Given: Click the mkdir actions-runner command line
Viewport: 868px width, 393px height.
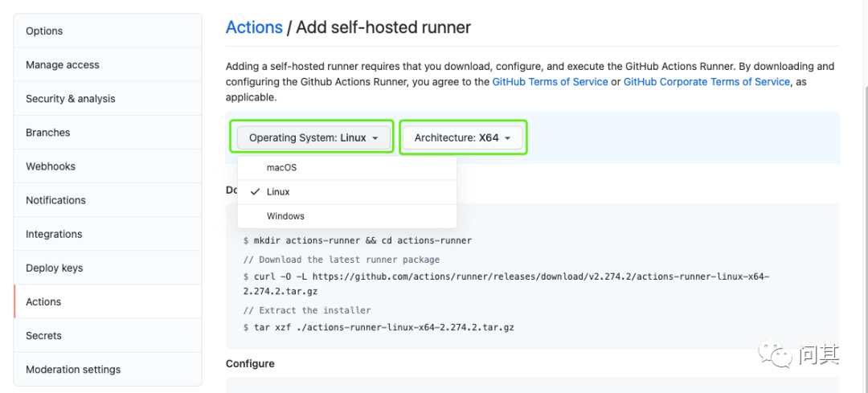Looking at the screenshot, I should (358, 241).
